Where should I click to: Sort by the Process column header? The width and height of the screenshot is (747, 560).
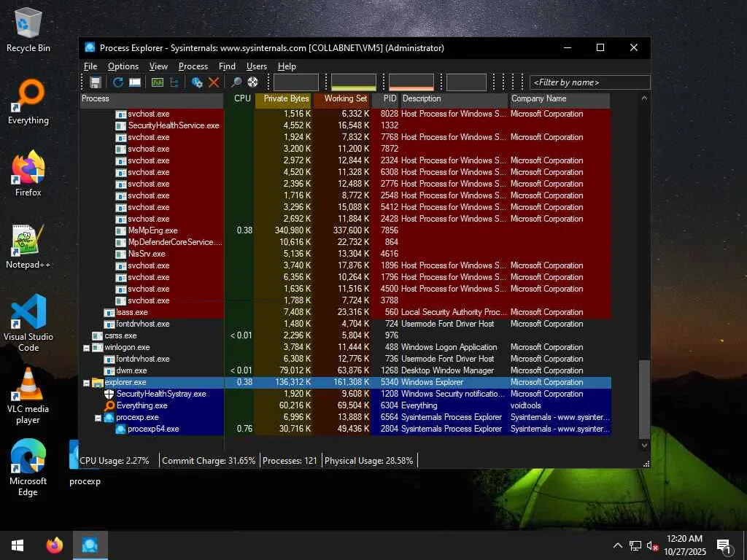[x=152, y=99]
